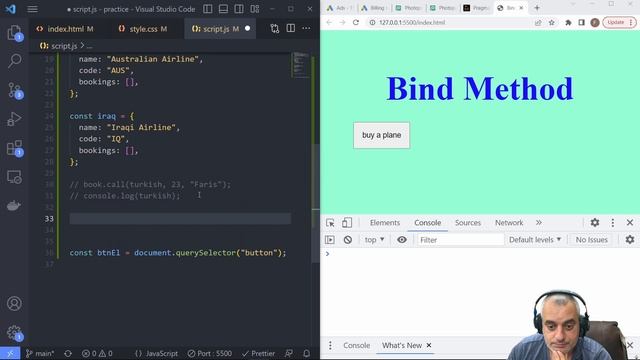Viewport: 640px width, 360px height.
Task: Open the Source Control view
Action: coord(15,90)
